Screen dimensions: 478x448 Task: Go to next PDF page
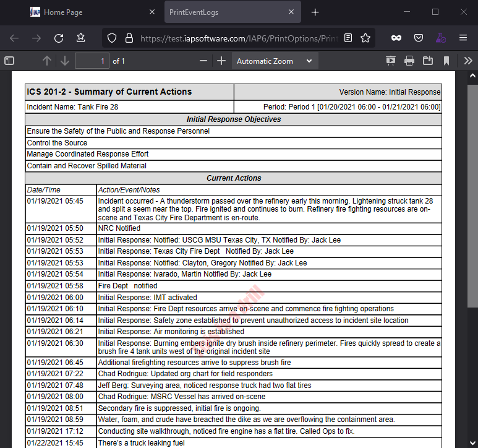65,61
